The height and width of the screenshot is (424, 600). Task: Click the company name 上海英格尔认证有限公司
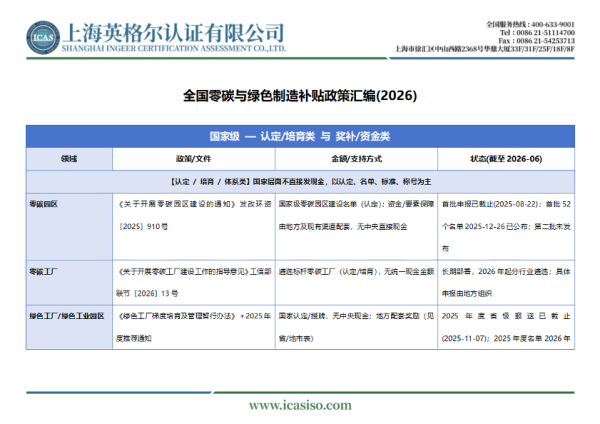[174, 33]
